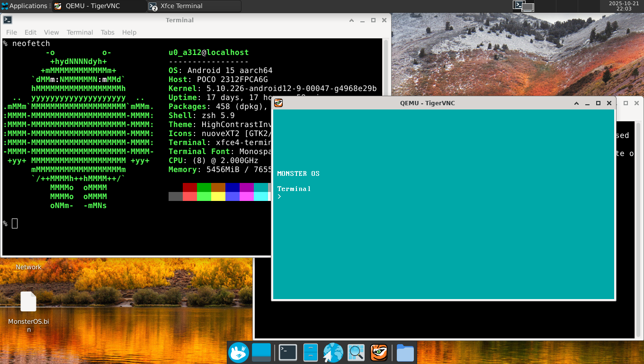Roll up the Terminal window with the arrow button
Image resolution: width=644 pixels, height=364 pixels.
point(351,20)
